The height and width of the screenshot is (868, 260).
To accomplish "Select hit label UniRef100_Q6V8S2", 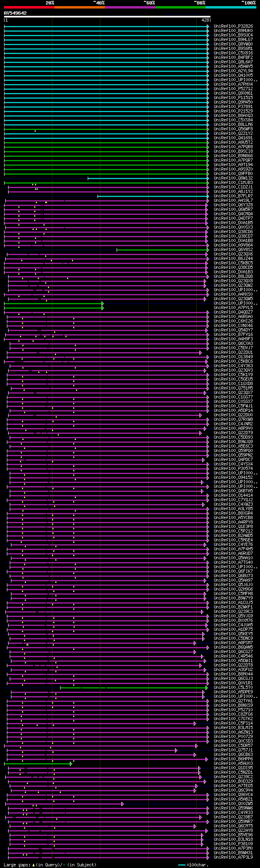I will [x=233, y=250].
